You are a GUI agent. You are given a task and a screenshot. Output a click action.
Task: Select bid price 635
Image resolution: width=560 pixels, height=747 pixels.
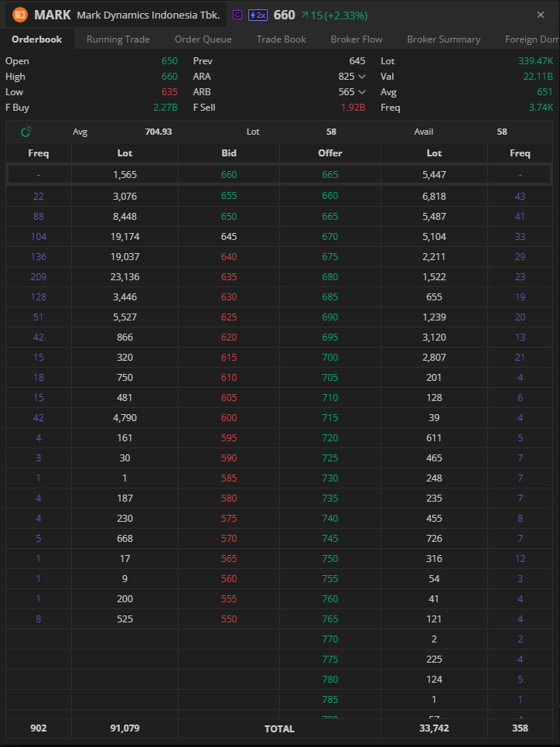coord(229,277)
